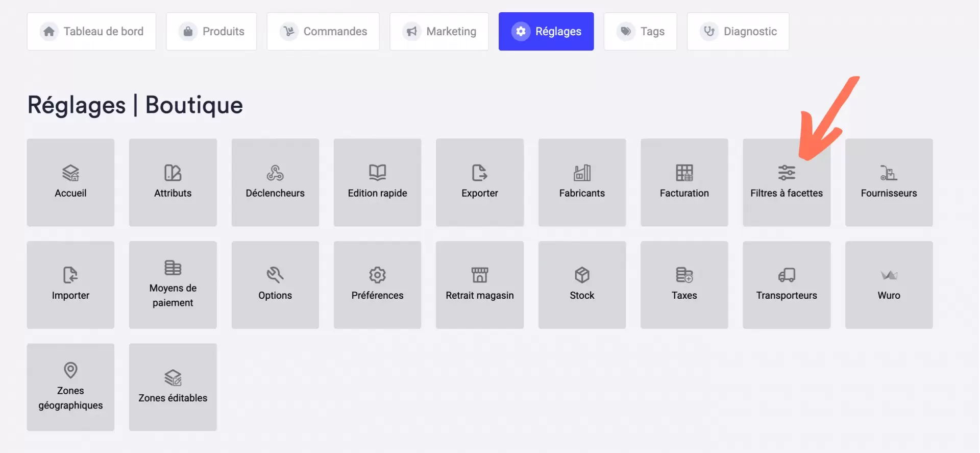Click the Importer label
The width and height of the screenshot is (980, 453).
[x=70, y=295]
